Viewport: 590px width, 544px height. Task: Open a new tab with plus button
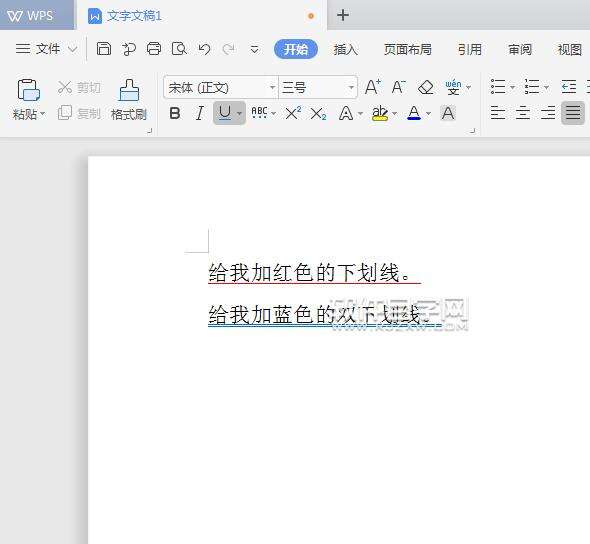[x=343, y=15]
